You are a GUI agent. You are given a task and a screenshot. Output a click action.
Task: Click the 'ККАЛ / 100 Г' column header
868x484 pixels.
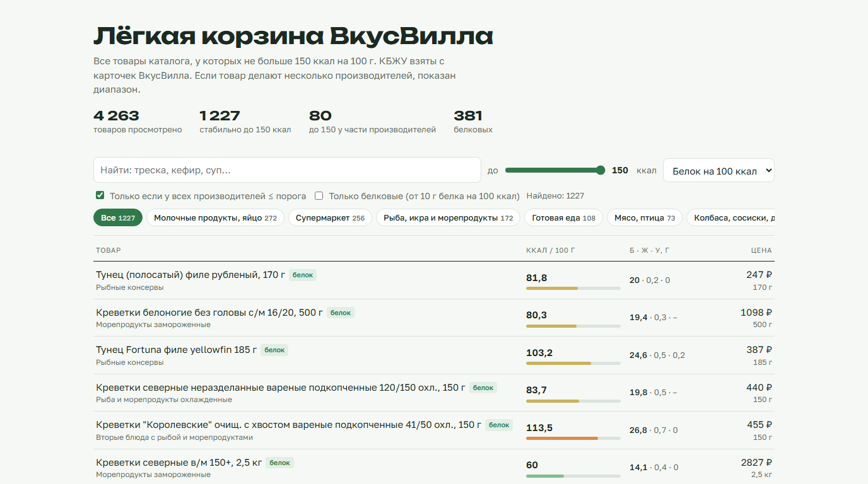click(551, 250)
